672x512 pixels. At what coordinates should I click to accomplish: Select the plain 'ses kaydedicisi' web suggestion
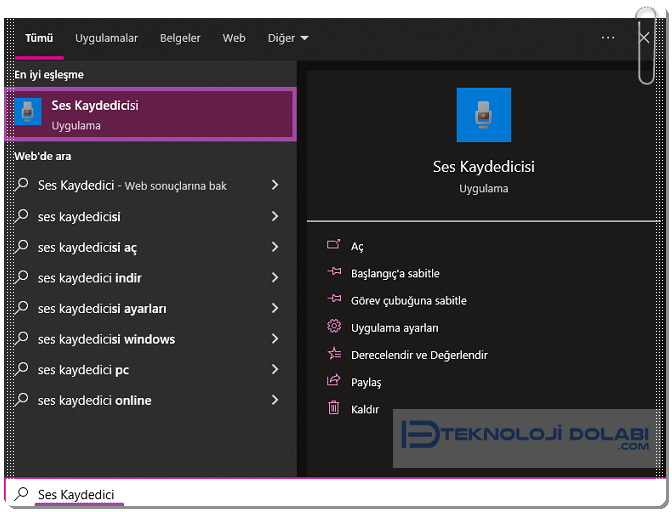(x=148, y=216)
